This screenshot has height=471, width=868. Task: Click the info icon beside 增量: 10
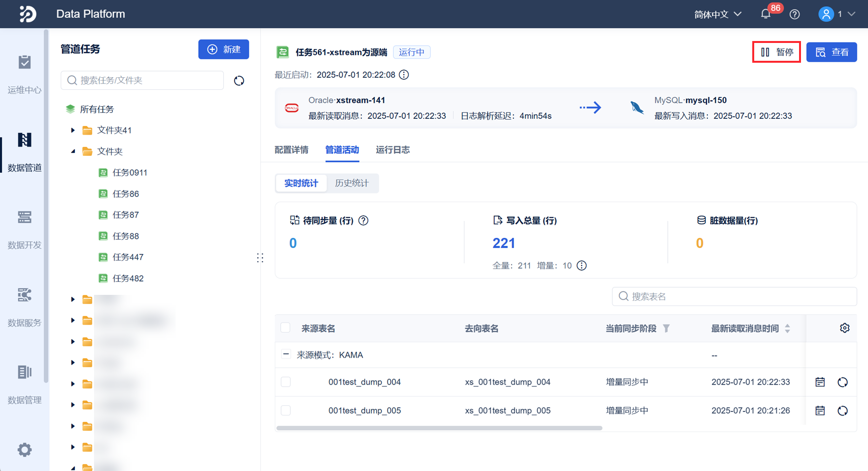582,265
